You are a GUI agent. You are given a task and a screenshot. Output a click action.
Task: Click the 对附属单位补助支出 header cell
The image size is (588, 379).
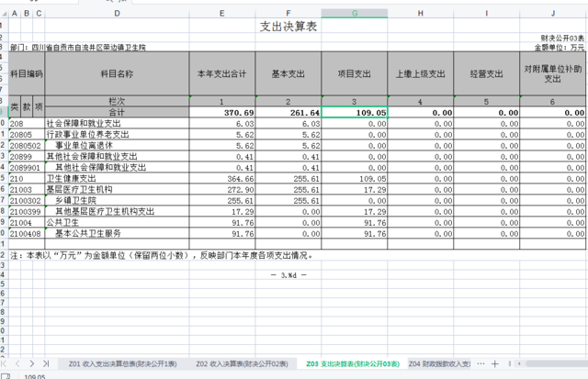click(553, 73)
